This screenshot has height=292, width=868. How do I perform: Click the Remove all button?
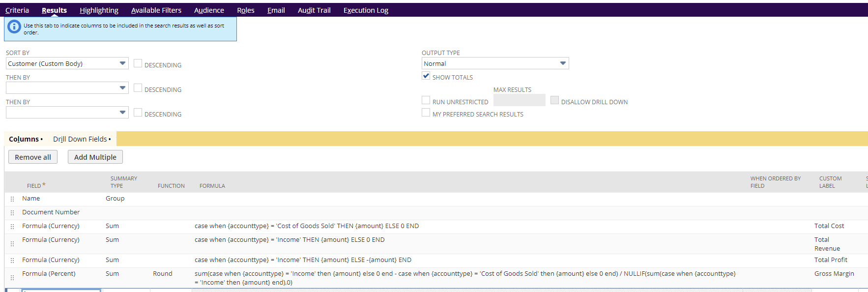[33, 157]
